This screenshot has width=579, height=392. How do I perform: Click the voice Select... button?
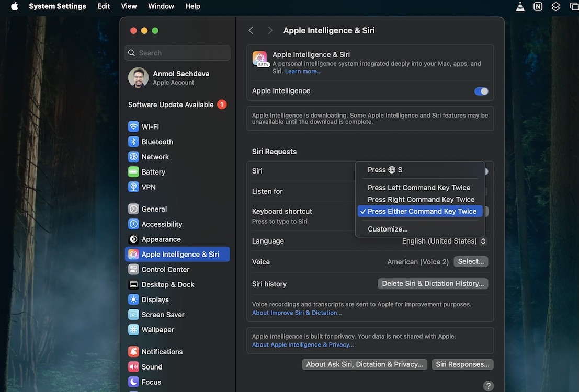point(471,261)
